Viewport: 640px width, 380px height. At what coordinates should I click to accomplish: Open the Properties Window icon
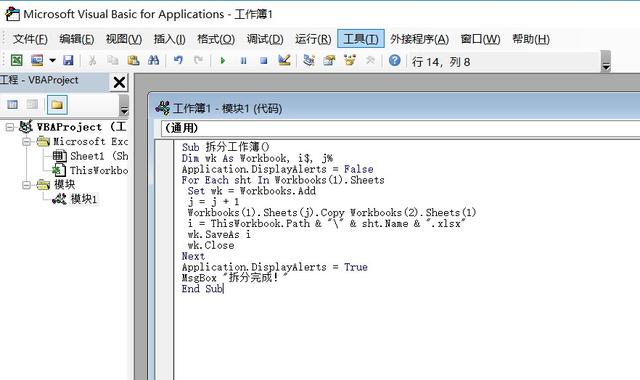(329, 60)
